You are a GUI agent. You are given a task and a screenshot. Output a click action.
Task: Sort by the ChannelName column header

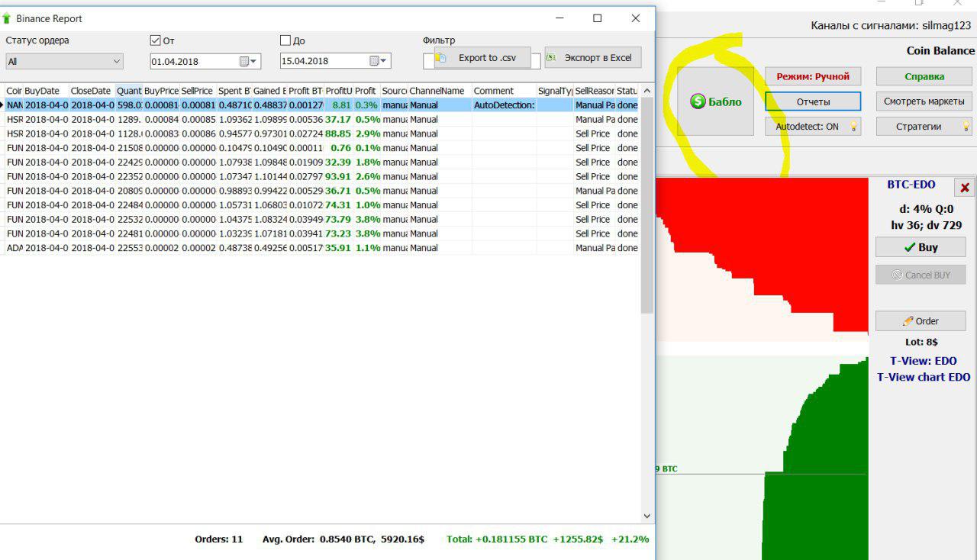tap(440, 91)
